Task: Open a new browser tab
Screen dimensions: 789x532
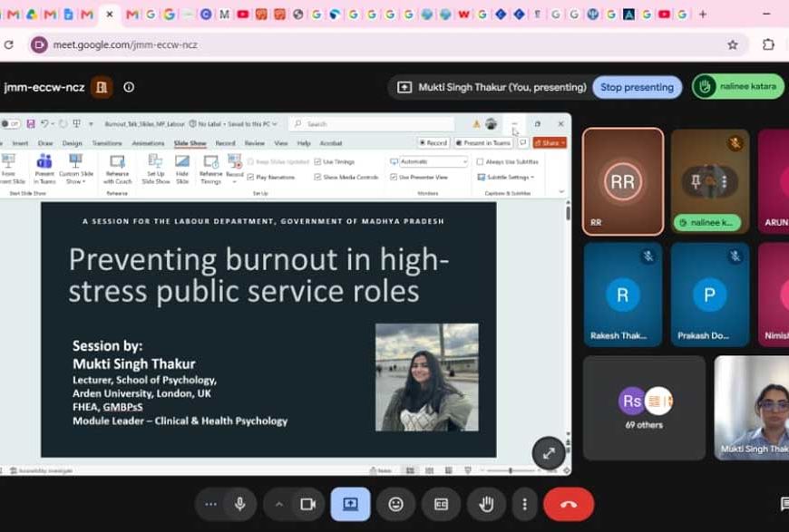Action: tap(703, 15)
